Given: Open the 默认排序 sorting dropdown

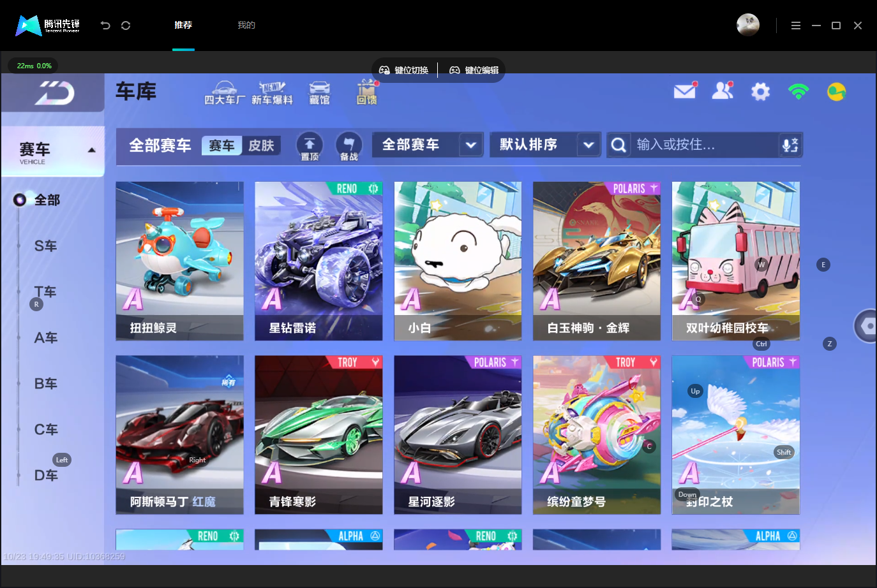Looking at the screenshot, I should click(545, 145).
